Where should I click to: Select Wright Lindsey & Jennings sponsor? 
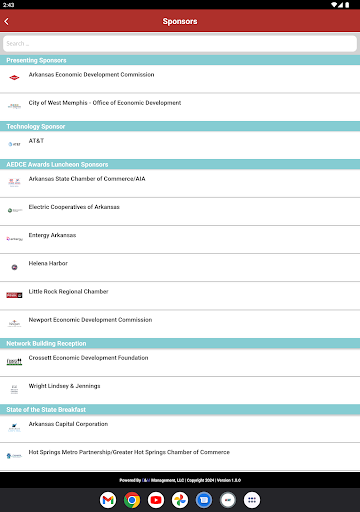click(x=180, y=391)
